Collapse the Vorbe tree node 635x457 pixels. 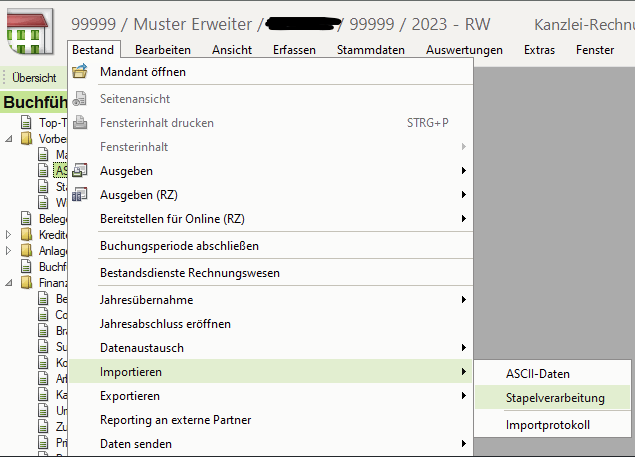pos(9,139)
